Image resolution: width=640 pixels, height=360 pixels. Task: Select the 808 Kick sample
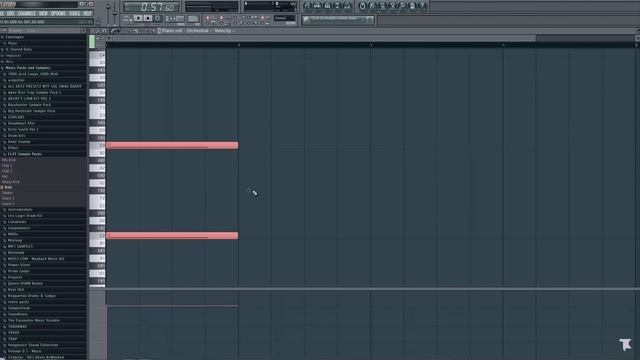[9, 160]
